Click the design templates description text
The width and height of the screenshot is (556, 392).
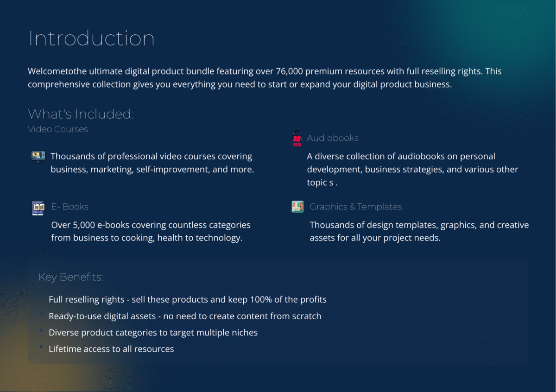pos(419,231)
